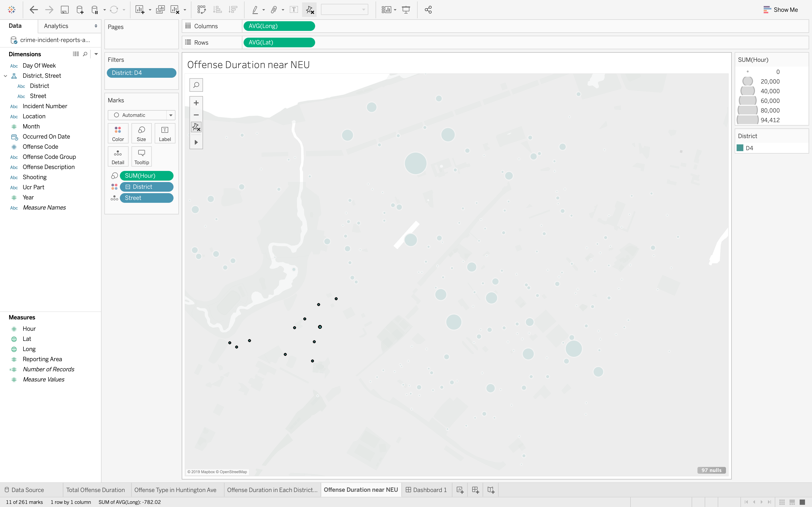Click the Show Me button
This screenshot has height=507, width=812.
click(780, 10)
